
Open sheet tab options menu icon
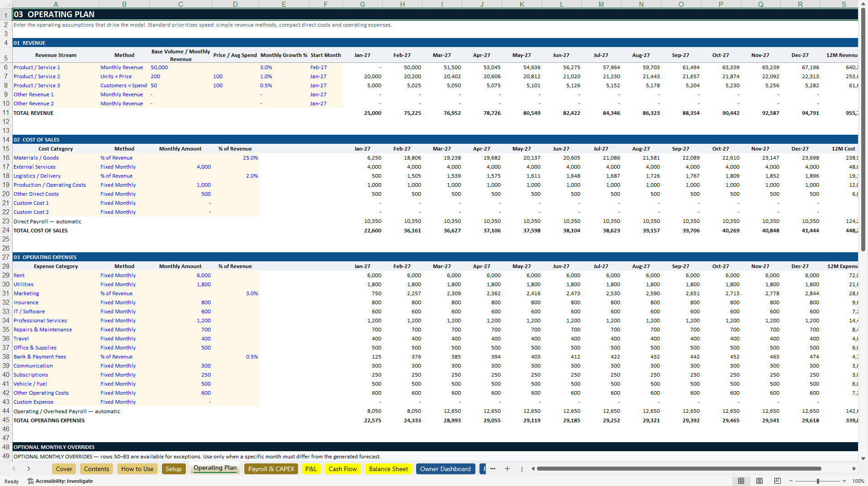click(x=522, y=469)
